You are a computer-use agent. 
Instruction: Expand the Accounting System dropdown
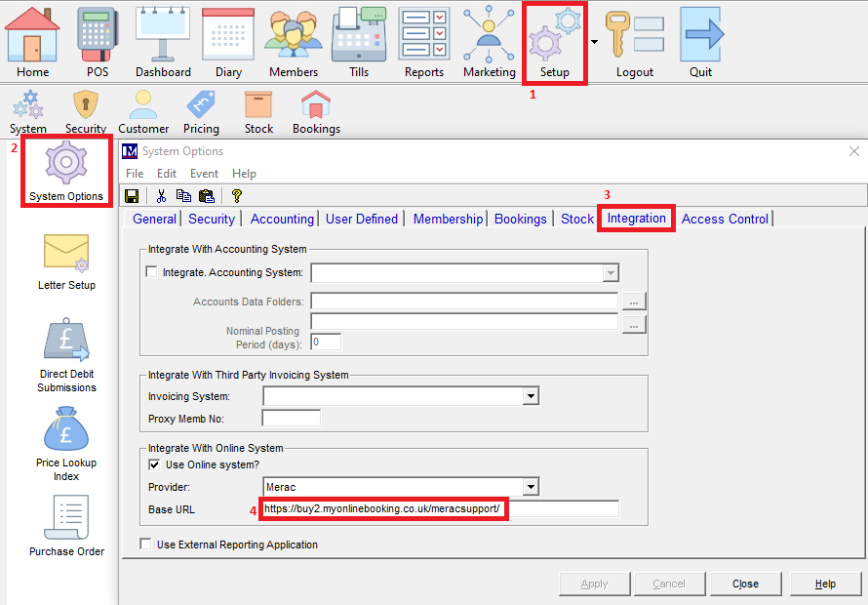click(x=611, y=272)
